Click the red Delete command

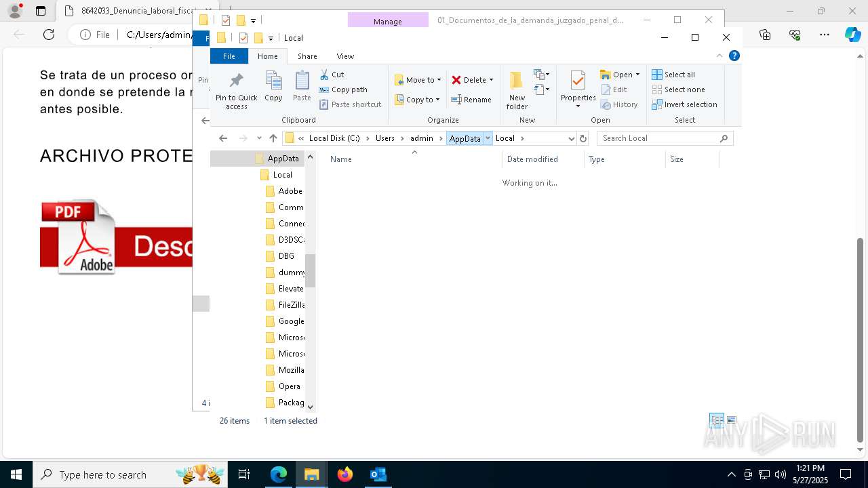(469, 80)
